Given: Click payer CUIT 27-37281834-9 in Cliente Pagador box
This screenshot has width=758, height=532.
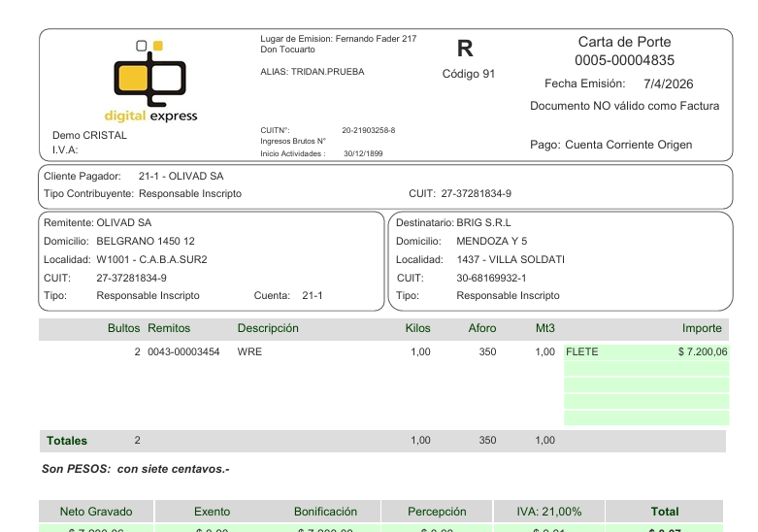Looking at the screenshot, I should 476,193.
